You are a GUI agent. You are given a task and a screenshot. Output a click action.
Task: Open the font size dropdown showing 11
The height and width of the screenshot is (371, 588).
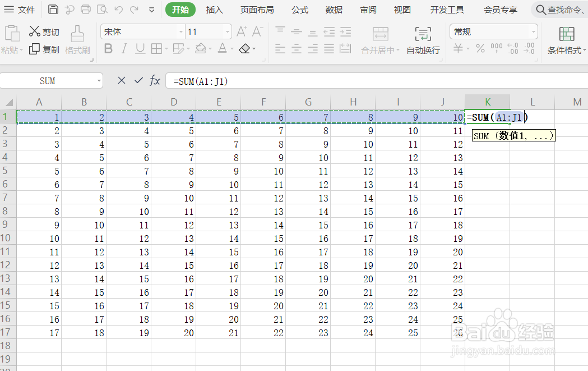(x=227, y=31)
